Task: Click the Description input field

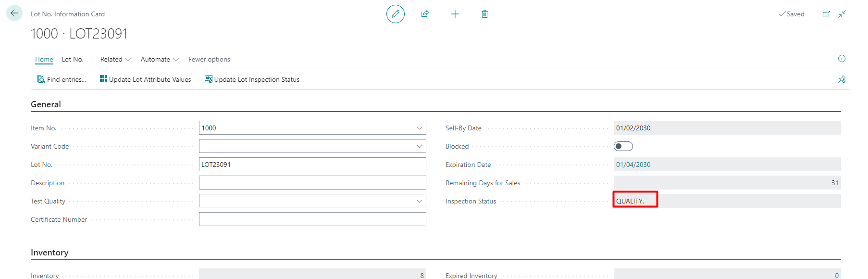Action: [x=312, y=183]
